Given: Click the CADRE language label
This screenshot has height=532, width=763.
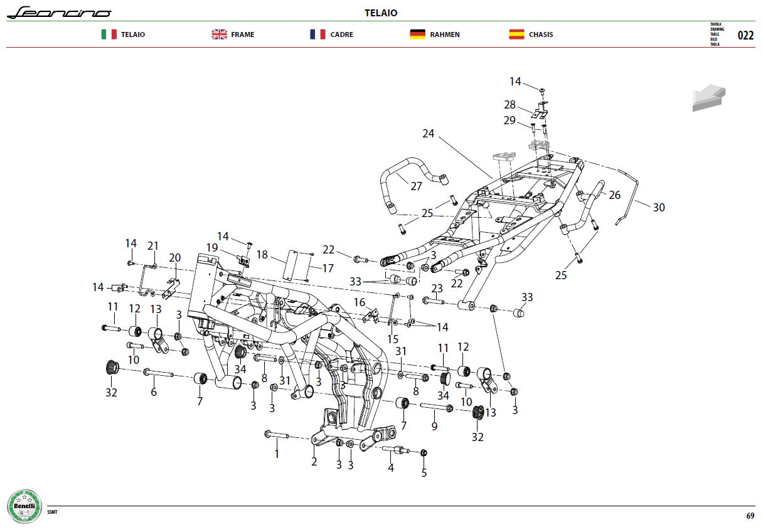Looking at the screenshot, I should point(342,35).
